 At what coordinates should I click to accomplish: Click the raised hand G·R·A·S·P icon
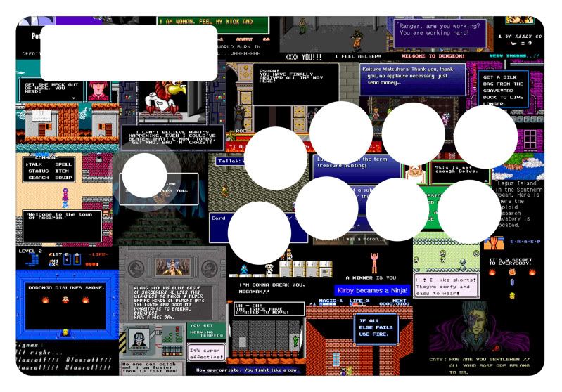tap(494, 244)
